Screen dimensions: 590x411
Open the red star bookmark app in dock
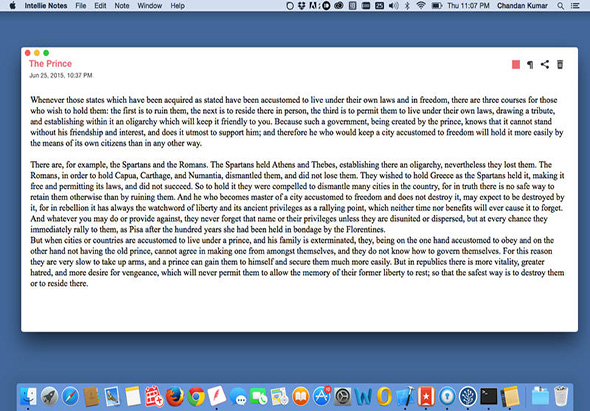(426, 397)
